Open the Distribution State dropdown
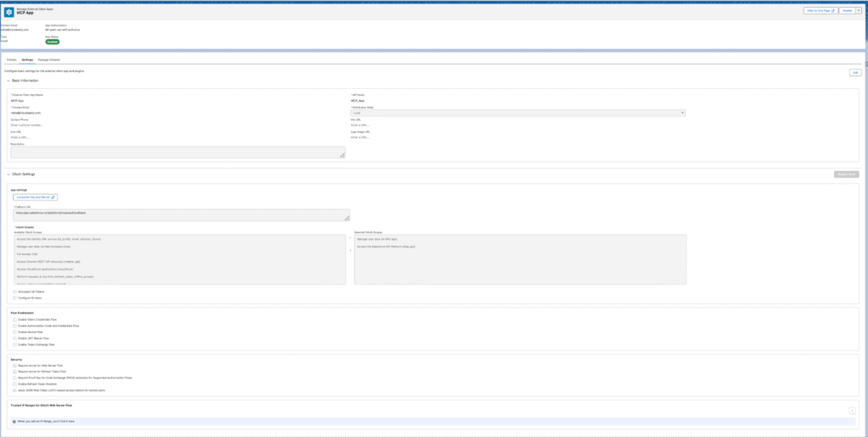The image size is (868, 437). coord(517,113)
